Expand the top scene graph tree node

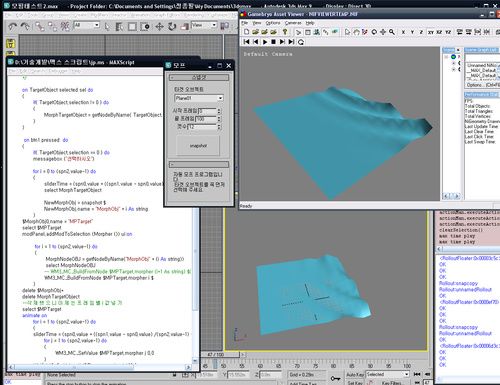point(446,57)
